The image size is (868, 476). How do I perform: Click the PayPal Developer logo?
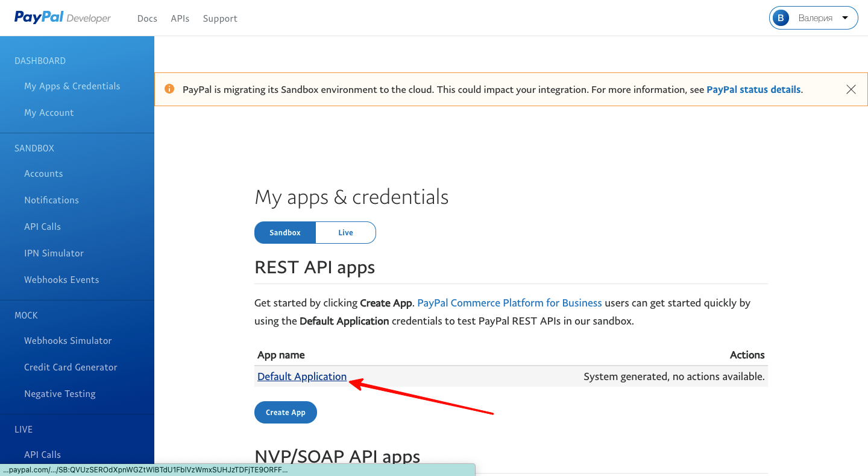(x=63, y=17)
